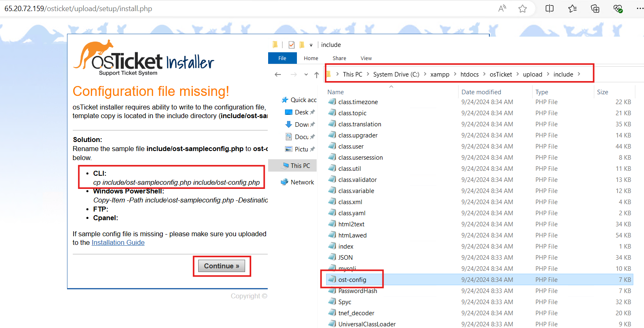
Task: Expand chevron after include breadcrumb
Action: [x=579, y=74]
